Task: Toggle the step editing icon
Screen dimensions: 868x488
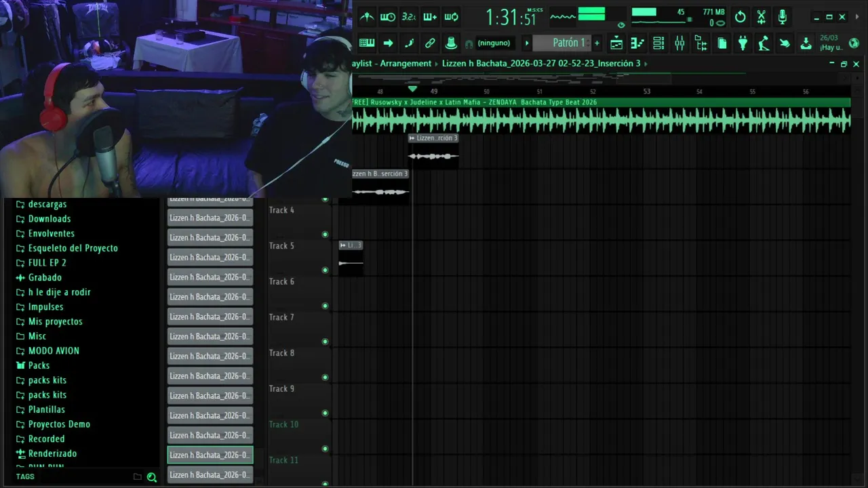Action: 409,43
